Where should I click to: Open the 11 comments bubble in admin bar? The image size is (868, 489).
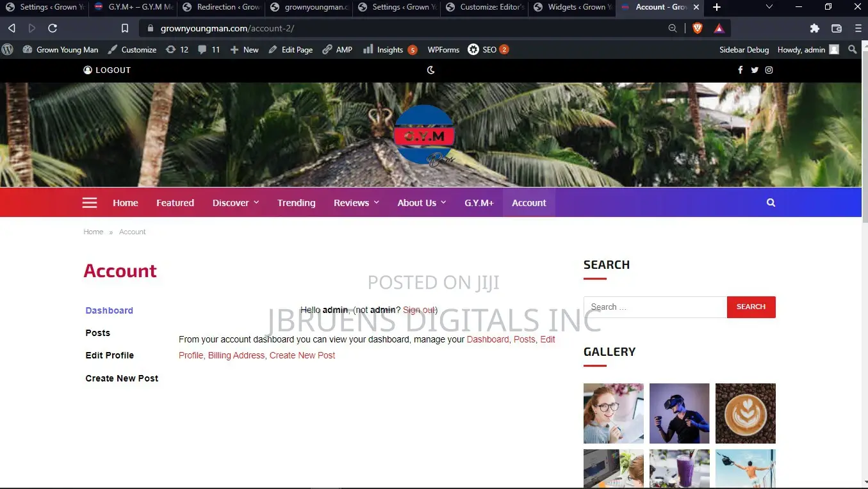(x=209, y=49)
